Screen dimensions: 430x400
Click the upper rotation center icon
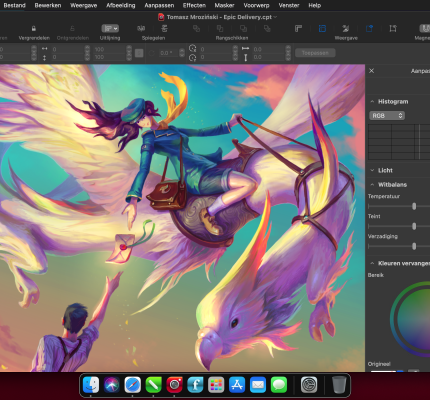pyautogui.click(x=192, y=48)
